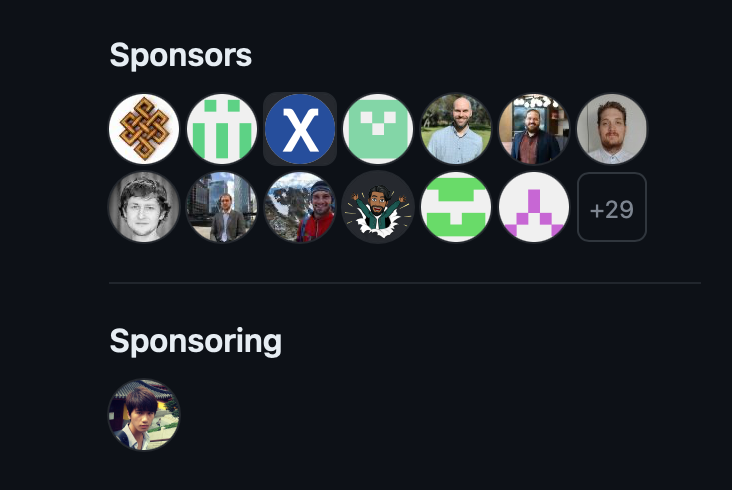Click the green striped identicon sponsor avatar
The image size is (732, 490).
(222, 129)
